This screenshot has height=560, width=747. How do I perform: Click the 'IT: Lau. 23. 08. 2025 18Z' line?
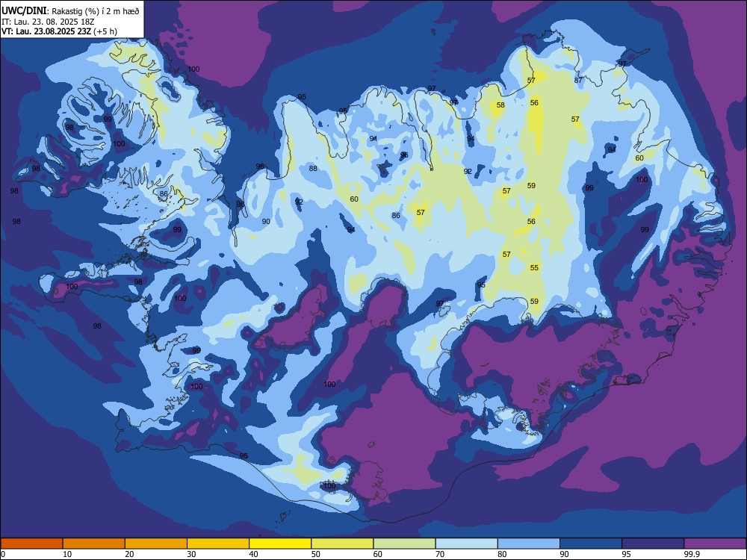48,22
